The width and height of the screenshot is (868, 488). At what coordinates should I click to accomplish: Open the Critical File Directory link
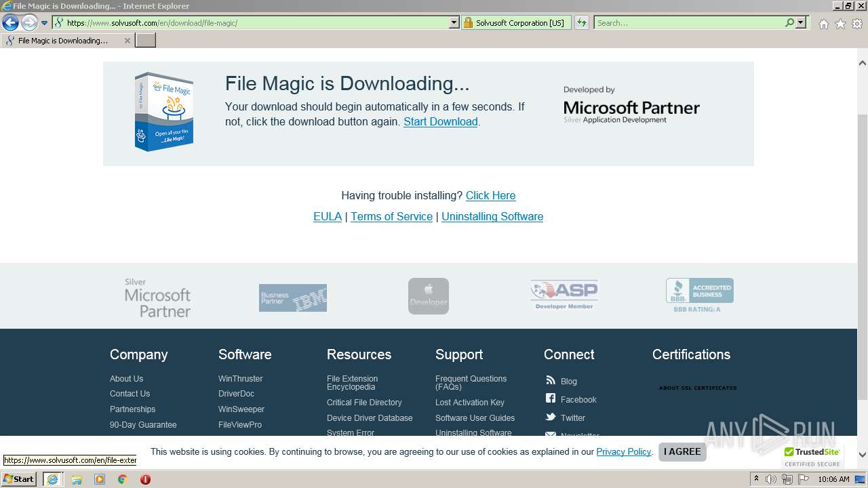point(364,403)
